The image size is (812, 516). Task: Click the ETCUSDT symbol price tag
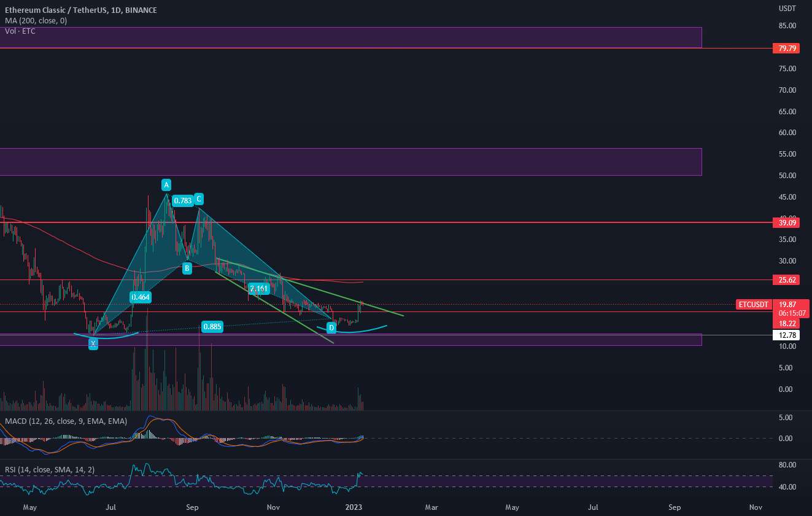(x=753, y=305)
